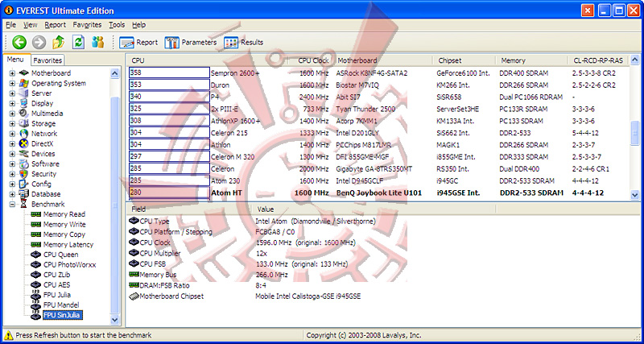Viewport: 644px width, 344px height.
Task: Open the Parameters toolbar button
Action: (191, 43)
